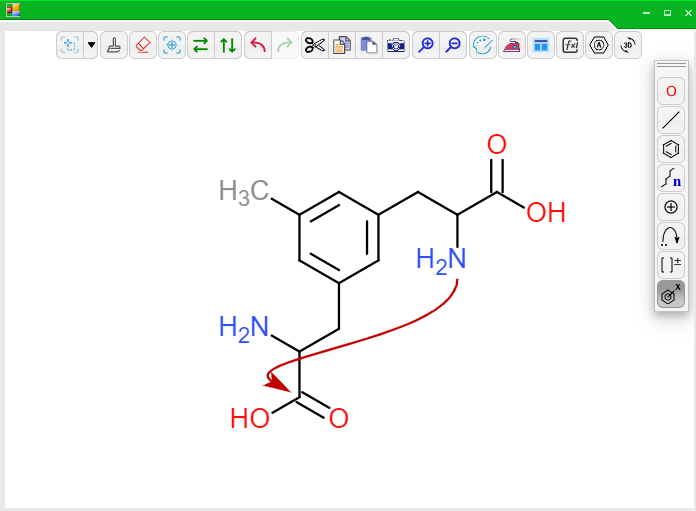This screenshot has width=696, height=511.
Task: Zoom out of the canvas
Action: (x=453, y=45)
